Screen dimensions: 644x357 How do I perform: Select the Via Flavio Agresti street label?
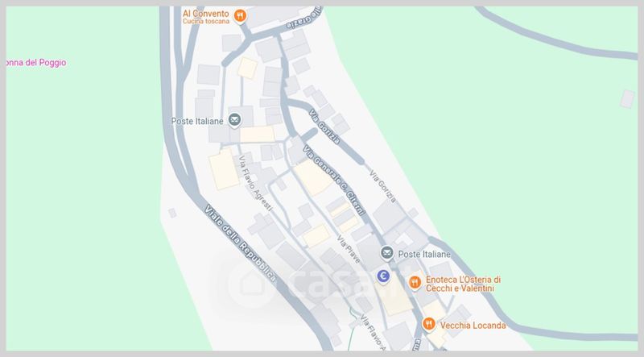tap(255, 184)
